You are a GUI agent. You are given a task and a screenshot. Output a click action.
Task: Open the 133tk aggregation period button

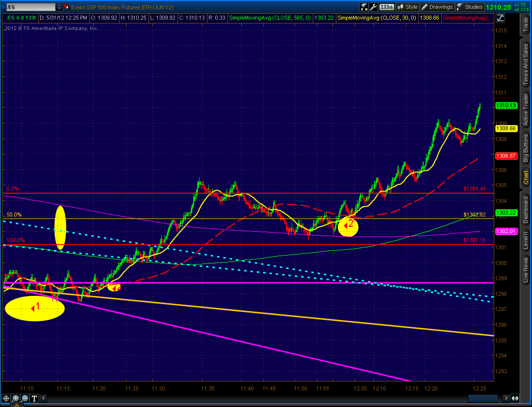[387, 7]
